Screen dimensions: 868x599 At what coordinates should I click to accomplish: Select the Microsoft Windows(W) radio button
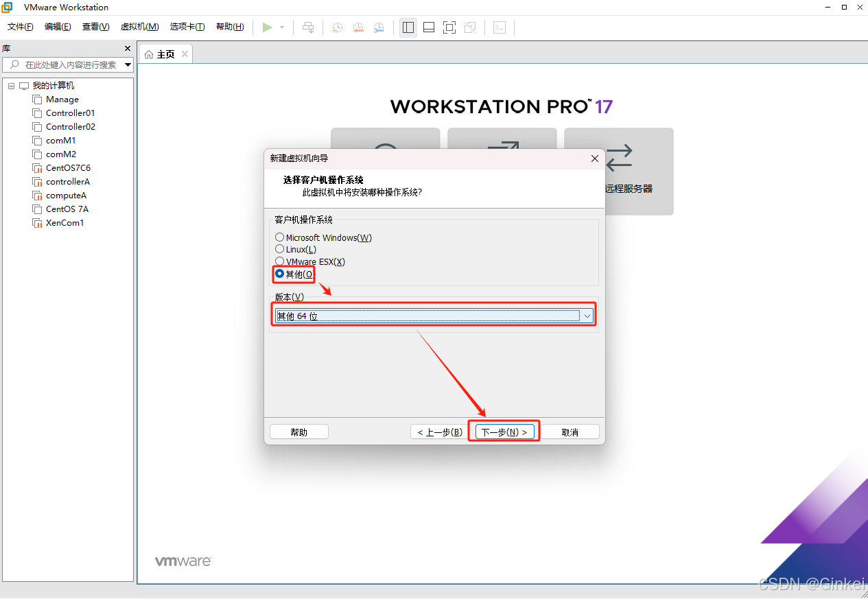279,237
